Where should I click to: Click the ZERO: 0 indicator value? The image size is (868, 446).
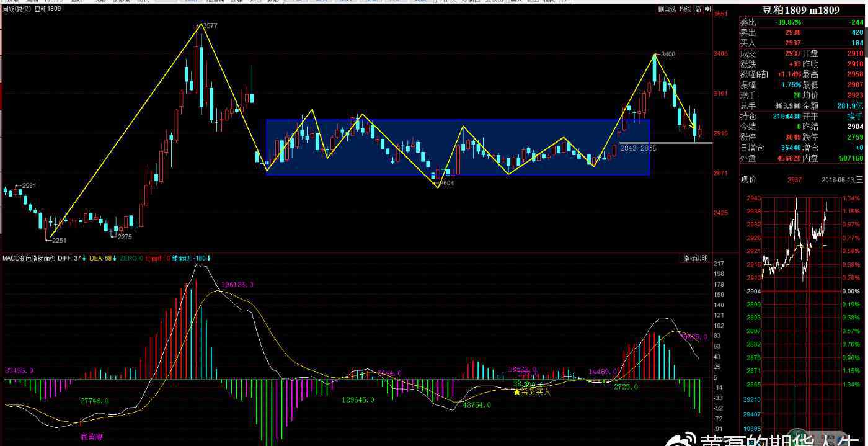(132, 258)
